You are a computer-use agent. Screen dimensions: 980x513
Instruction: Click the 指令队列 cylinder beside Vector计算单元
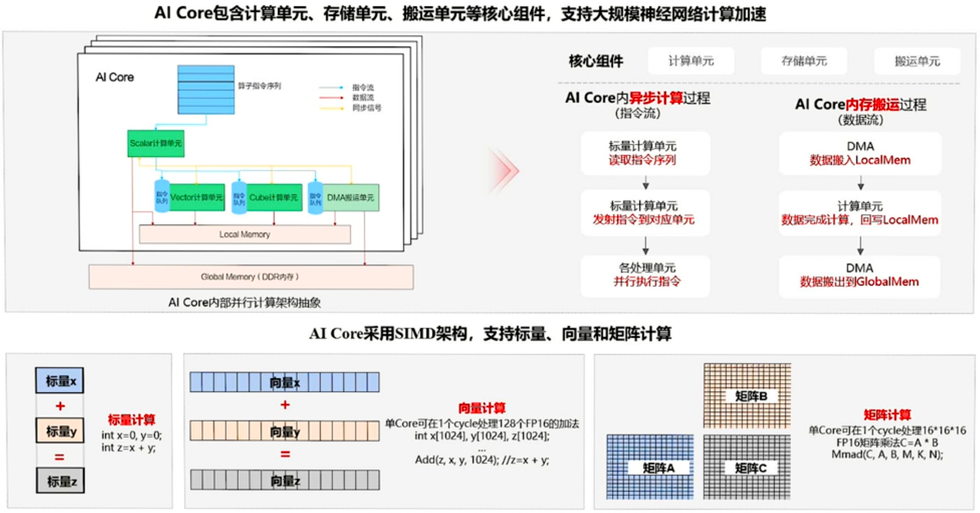162,197
